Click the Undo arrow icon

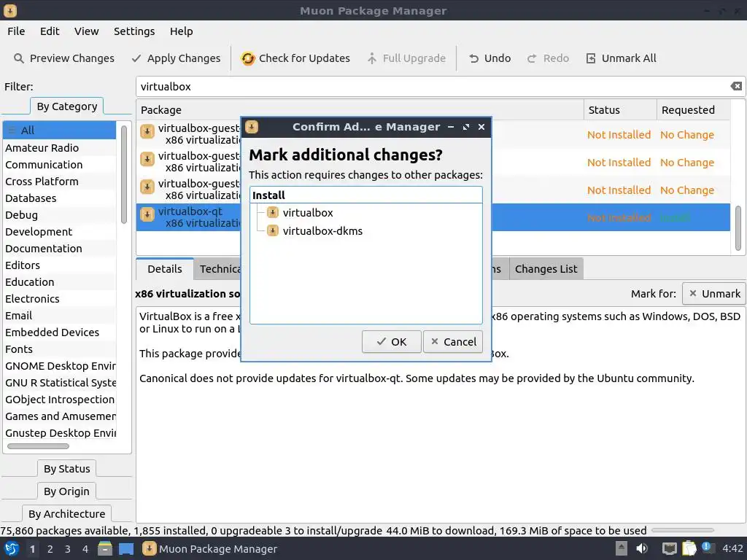pos(473,58)
